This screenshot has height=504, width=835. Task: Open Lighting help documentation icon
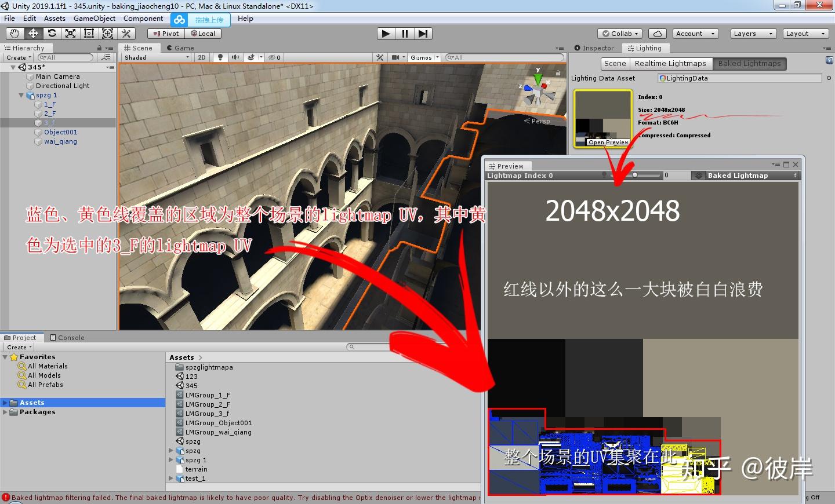(829, 60)
